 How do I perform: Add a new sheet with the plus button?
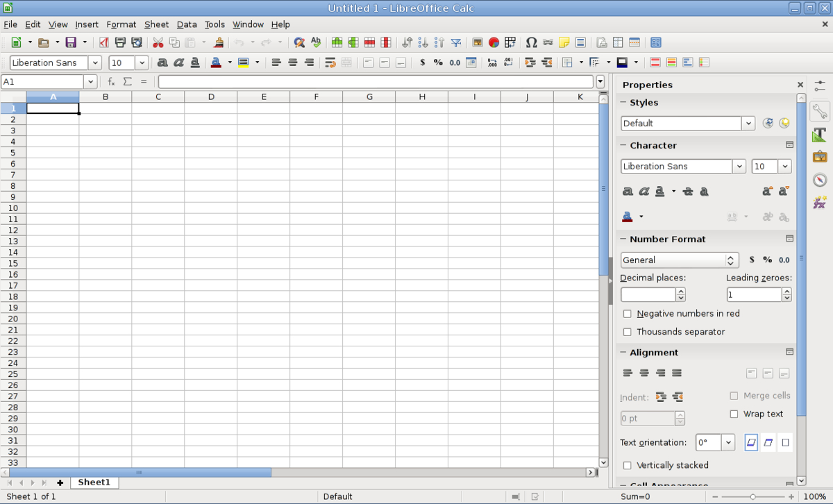click(60, 482)
